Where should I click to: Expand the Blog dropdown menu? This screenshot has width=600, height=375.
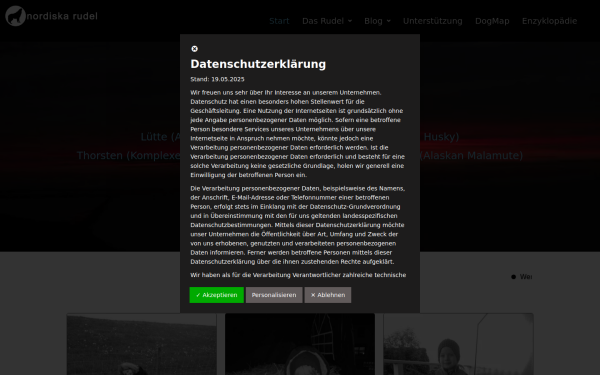pos(377,21)
